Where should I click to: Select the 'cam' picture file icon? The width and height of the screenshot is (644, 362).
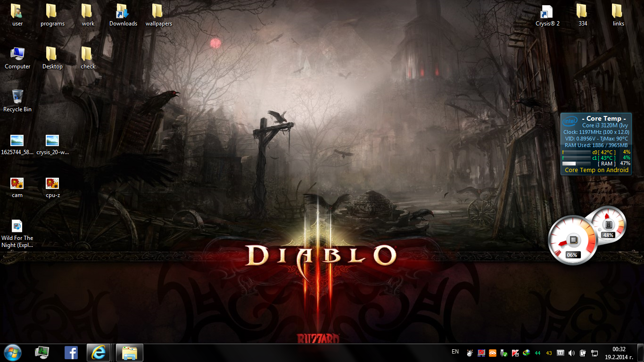(17, 187)
